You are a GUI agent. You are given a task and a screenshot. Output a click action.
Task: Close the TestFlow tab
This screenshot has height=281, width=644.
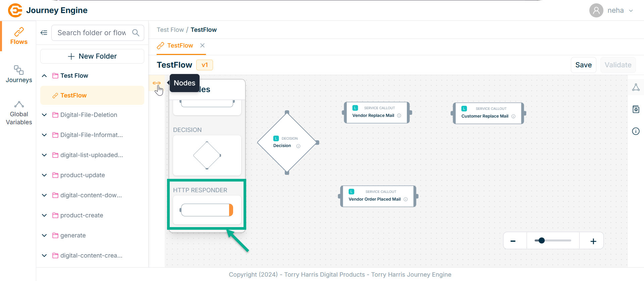(x=202, y=46)
